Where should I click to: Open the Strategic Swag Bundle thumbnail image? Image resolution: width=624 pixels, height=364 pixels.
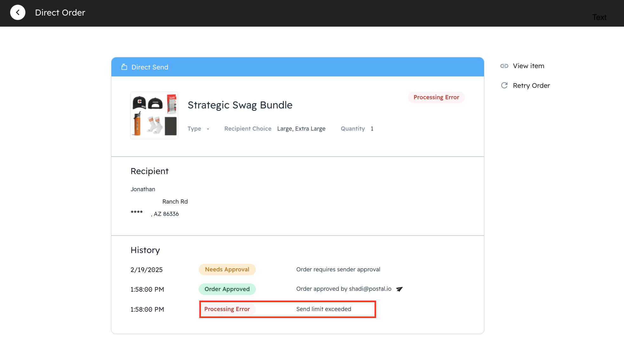click(x=154, y=115)
